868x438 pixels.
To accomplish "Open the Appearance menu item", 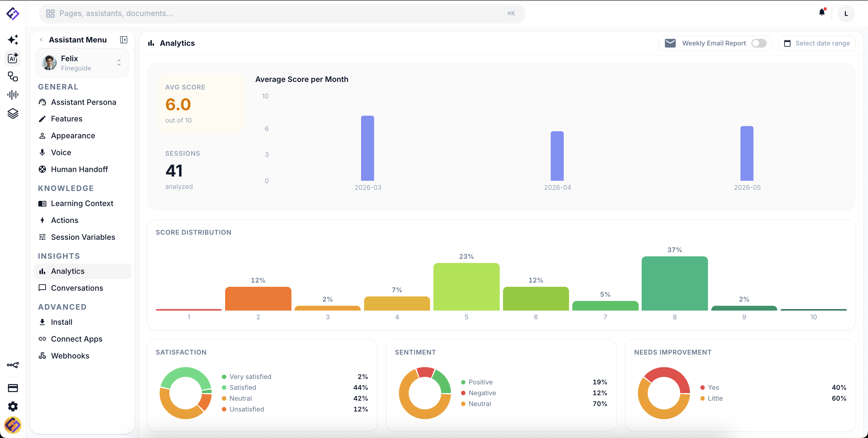I will point(82,136).
